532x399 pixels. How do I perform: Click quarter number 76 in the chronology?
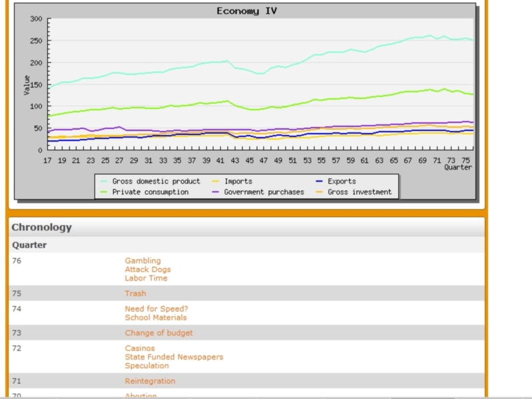click(17, 261)
